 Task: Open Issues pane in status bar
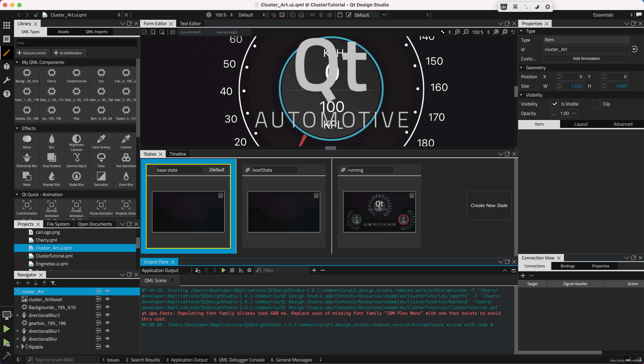(111, 360)
